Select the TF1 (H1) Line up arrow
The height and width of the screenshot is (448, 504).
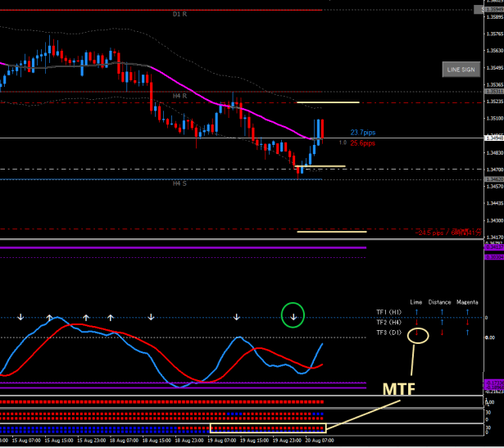tap(416, 312)
